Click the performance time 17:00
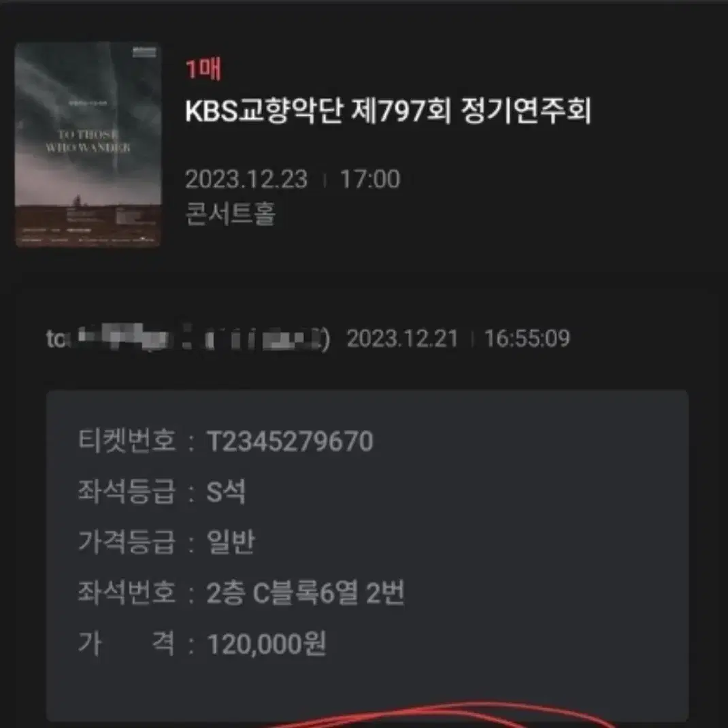Image resolution: width=728 pixels, height=728 pixels. pyautogui.click(x=370, y=179)
